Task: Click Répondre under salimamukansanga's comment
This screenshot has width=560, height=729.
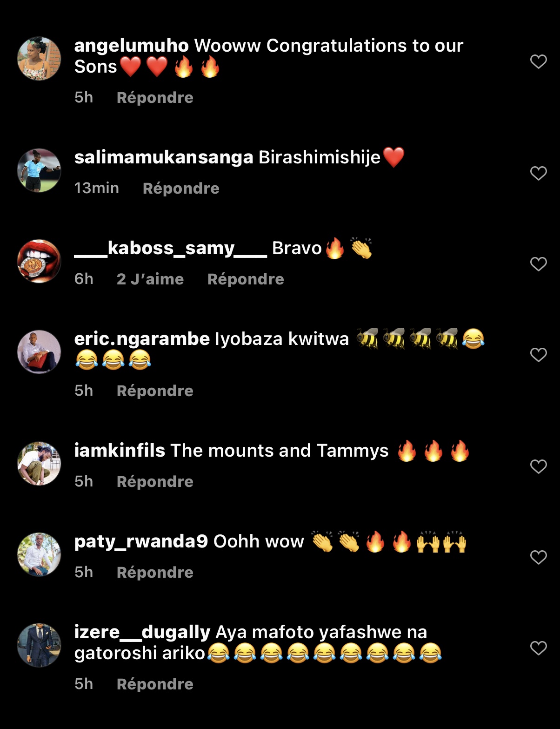Action: coord(181,189)
